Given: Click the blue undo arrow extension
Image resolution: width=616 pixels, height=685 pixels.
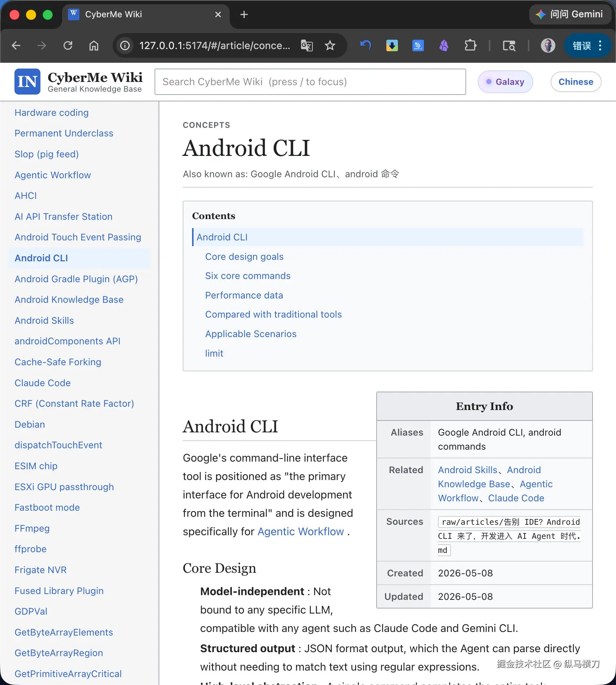Looking at the screenshot, I should coord(366,45).
